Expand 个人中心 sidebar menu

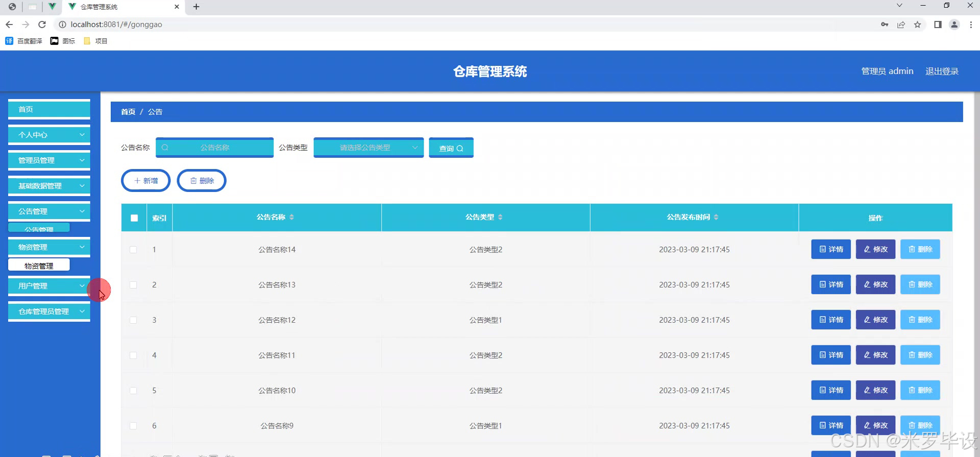(x=49, y=135)
